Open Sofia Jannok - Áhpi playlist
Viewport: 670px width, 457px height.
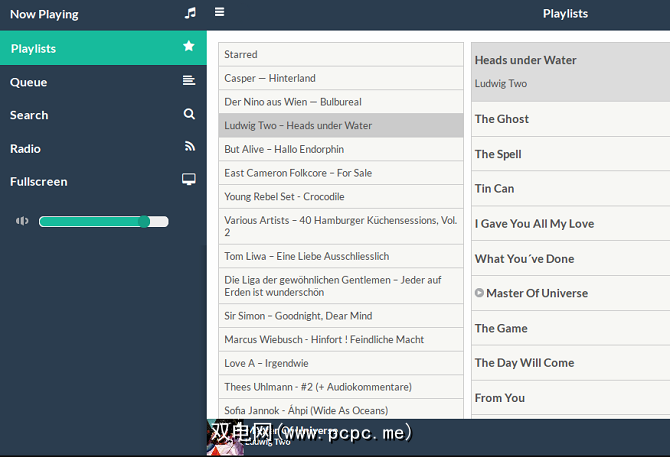coord(341,409)
